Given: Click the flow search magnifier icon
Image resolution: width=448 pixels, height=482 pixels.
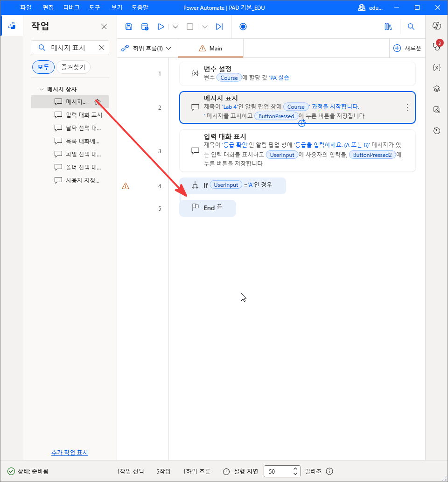Looking at the screenshot, I should 411,27.
